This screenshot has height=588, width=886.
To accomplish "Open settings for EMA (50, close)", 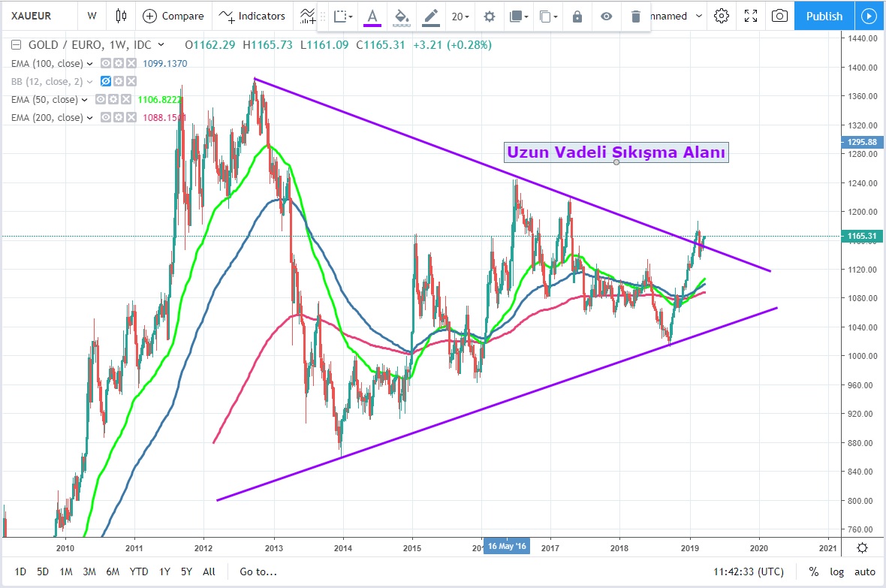I will [x=113, y=100].
